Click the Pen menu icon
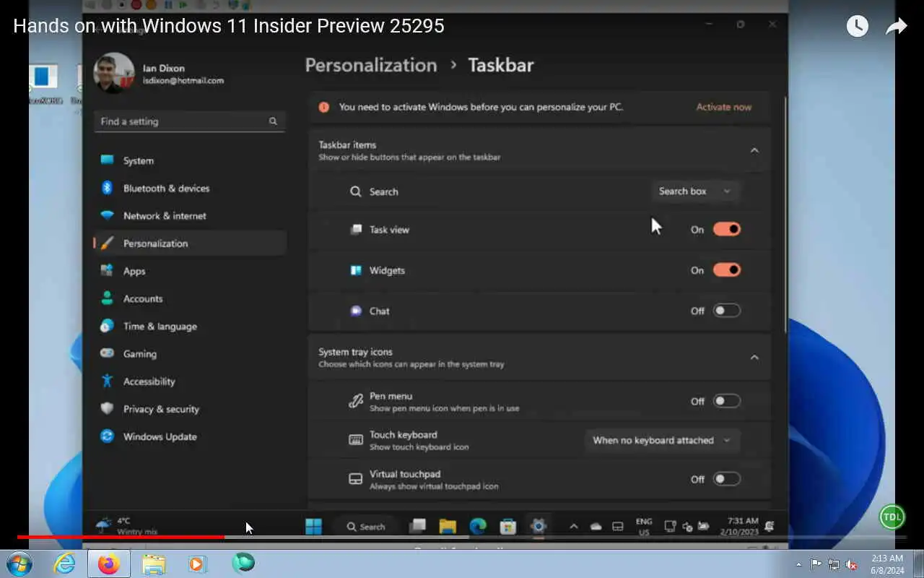 356,401
